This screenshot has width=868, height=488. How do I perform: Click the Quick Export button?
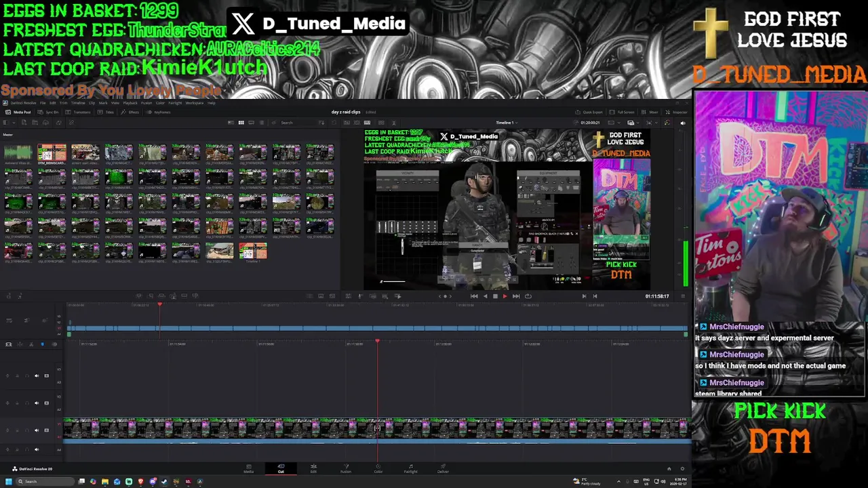pos(589,113)
